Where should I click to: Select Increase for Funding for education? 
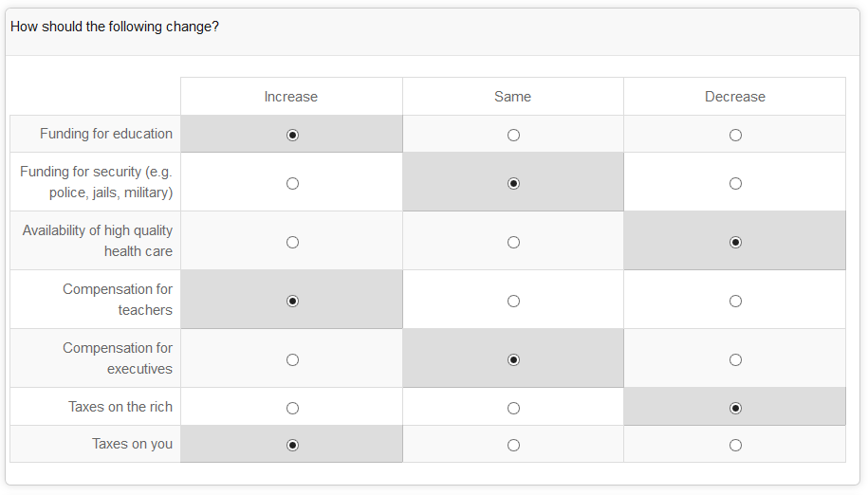[x=292, y=135]
